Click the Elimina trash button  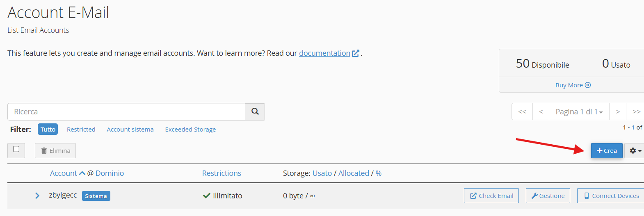point(55,151)
